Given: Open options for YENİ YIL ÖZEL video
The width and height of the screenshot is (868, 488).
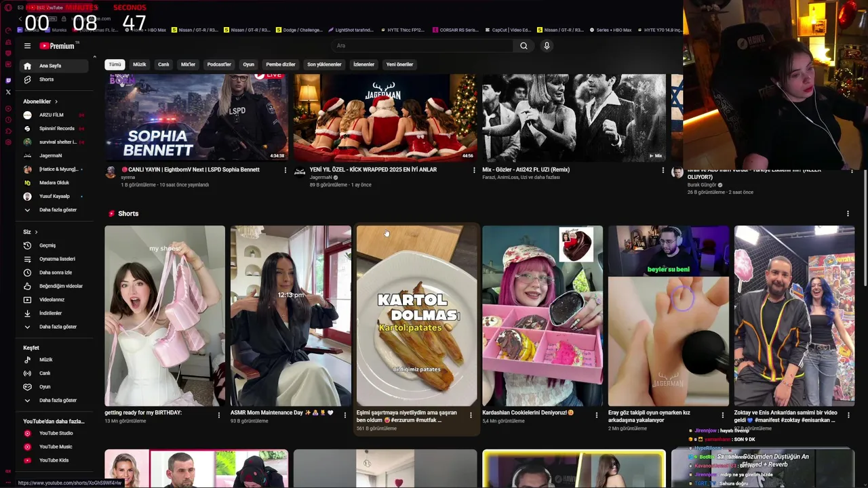Looking at the screenshot, I should coord(474,170).
